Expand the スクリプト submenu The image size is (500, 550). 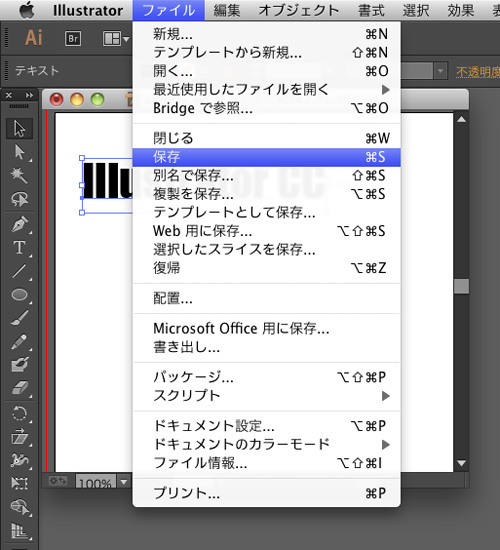[x=266, y=396]
